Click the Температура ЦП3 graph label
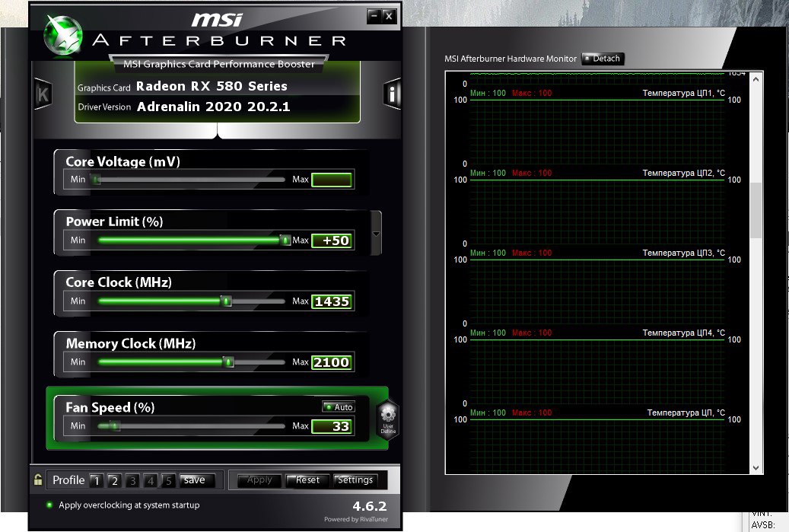 coord(684,253)
